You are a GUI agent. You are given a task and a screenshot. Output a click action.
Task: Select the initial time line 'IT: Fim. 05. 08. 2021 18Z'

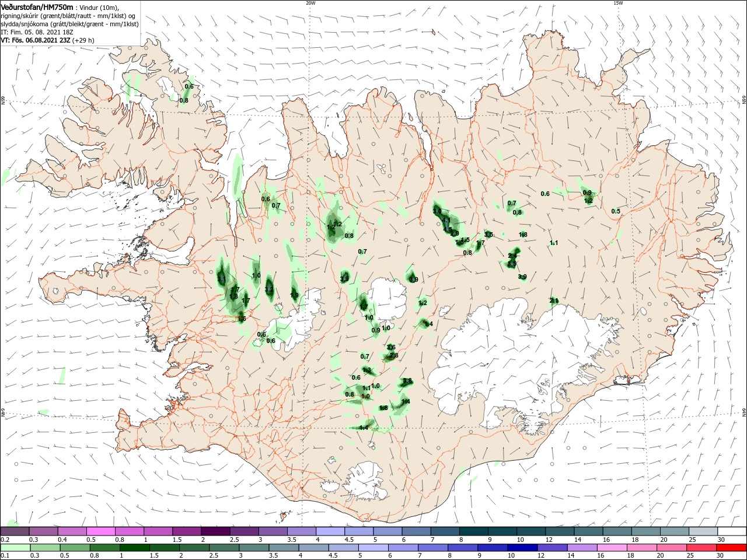37,32
